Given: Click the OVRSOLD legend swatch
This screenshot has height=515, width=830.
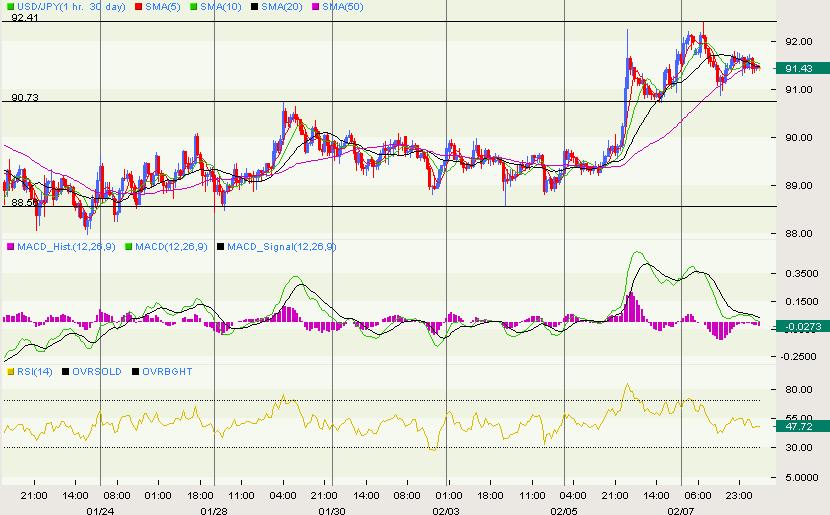Looking at the screenshot, I should coord(65,372).
